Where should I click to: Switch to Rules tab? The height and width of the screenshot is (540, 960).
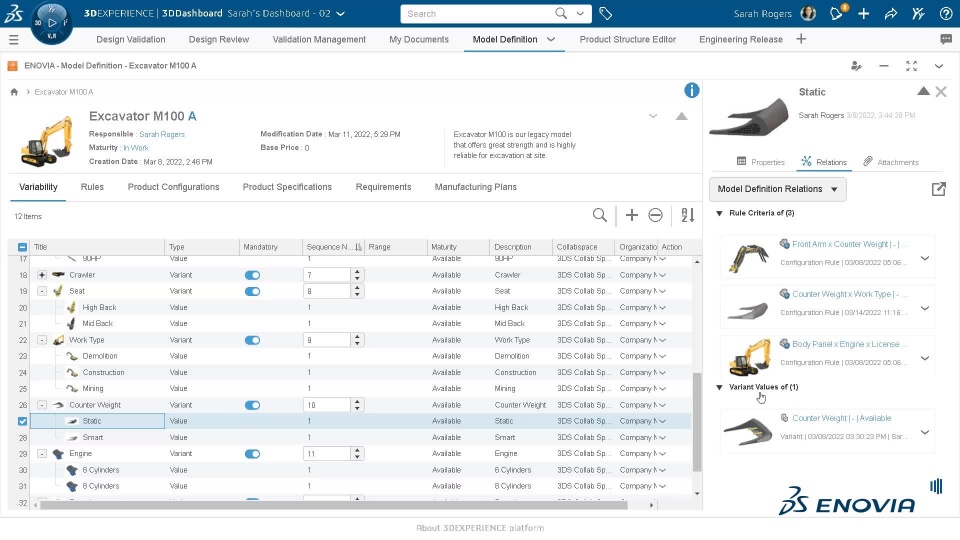coord(92,187)
